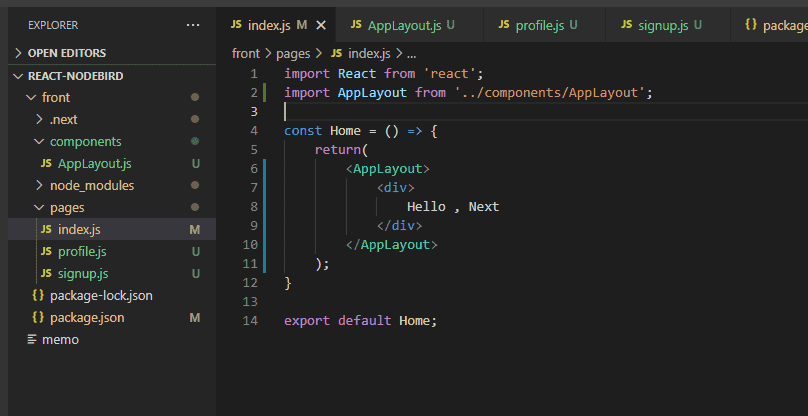The height and width of the screenshot is (416, 808).
Task: Click 'pages' in the breadcrumb path
Action: [293, 54]
